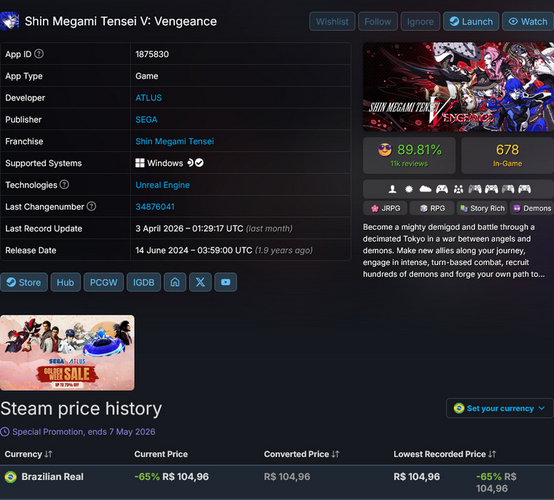Click the Current Price column header
Image resolution: width=554 pixels, height=500 pixels.
click(161, 454)
